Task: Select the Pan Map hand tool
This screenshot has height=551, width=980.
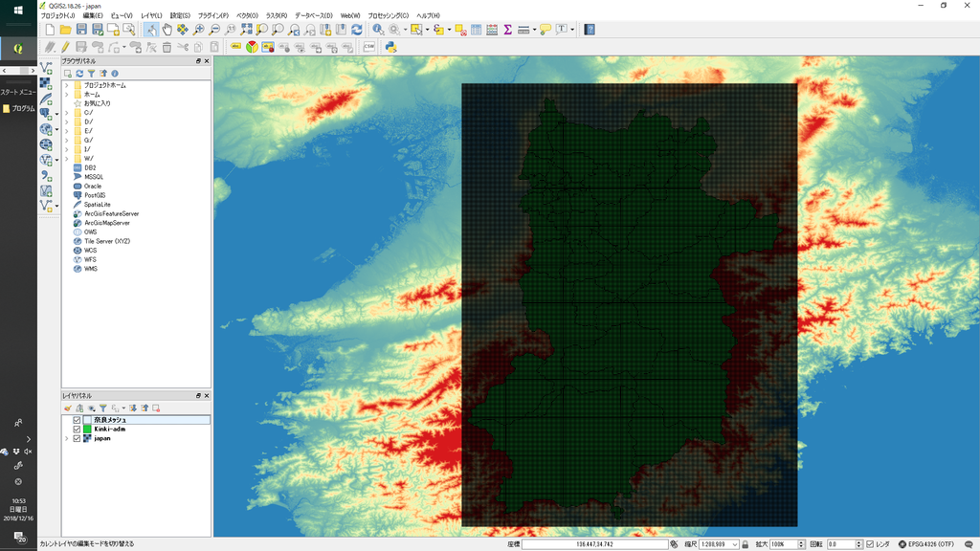Action: (x=167, y=30)
